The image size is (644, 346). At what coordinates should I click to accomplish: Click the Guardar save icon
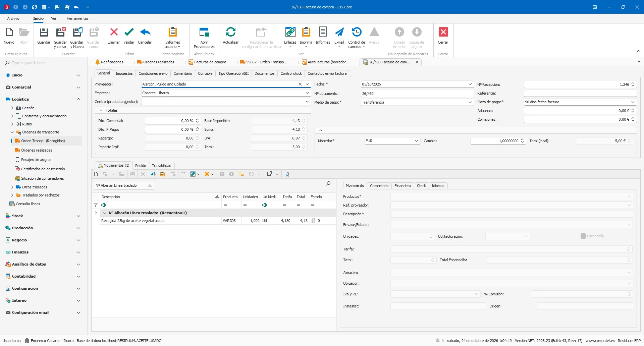(x=44, y=33)
